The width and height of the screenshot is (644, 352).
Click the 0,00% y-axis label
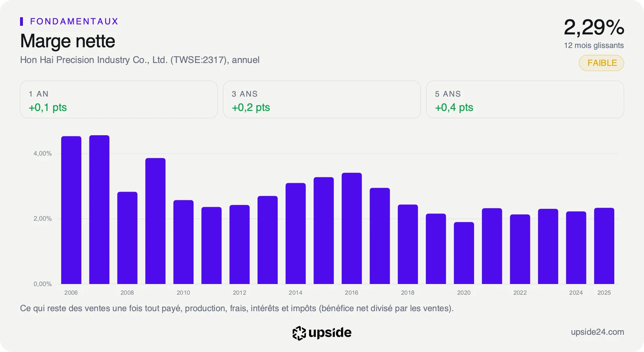pyautogui.click(x=43, y=284)
